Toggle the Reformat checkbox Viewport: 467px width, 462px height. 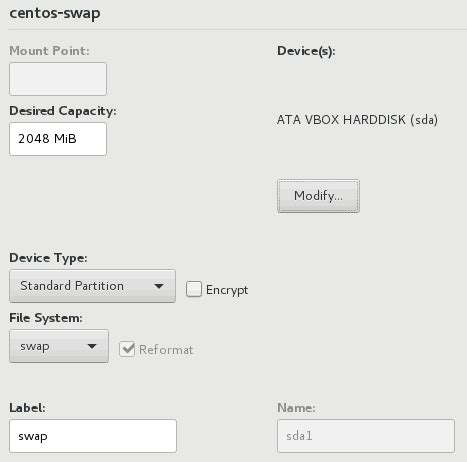coord(127,349)
